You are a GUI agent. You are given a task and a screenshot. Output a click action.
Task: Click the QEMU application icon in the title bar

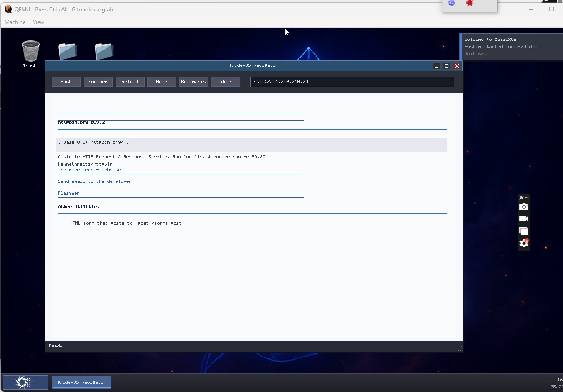pos(8,9)
